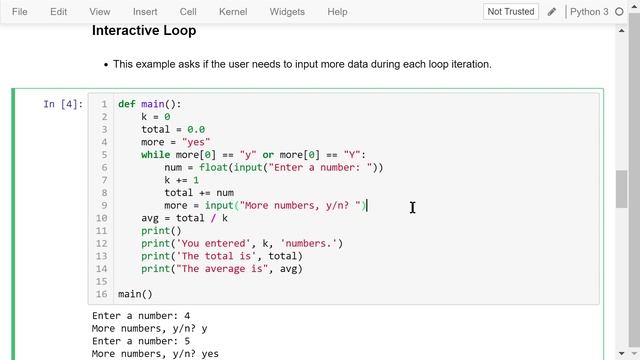Image resolution: width=640 pixels, height=360 pixels.
Task: Click code line 'more = "yes"'
Action: [x=176, y=142]
